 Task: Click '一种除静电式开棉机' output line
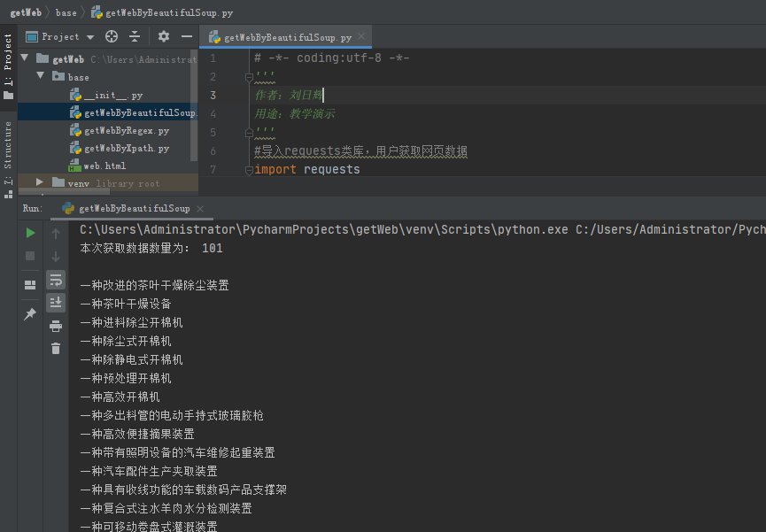coord(131,359)
